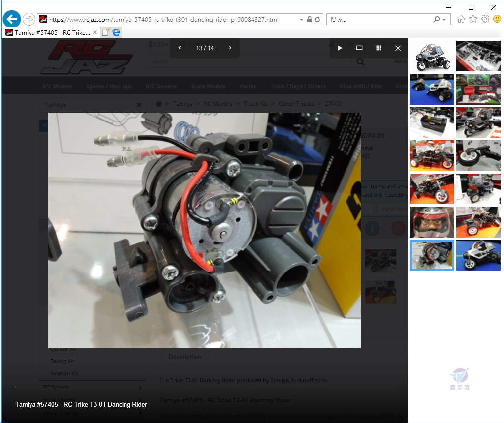Share on Facebook with round icon

373,229
